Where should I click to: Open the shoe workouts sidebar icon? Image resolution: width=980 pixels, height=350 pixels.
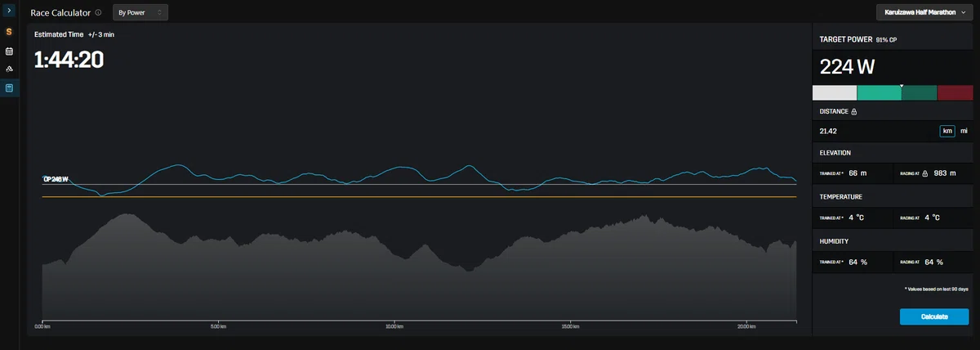tap(9, 69)
